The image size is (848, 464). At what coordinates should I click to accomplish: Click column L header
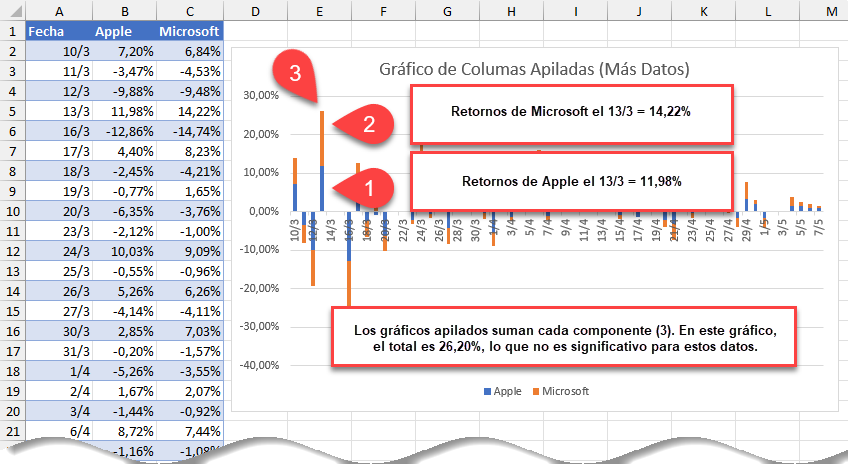tap(767, 11)
